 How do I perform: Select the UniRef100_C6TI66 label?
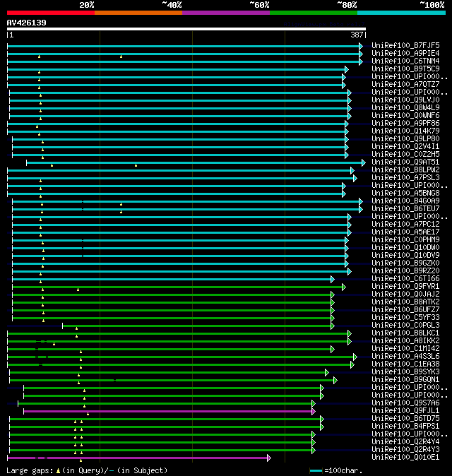405,279
